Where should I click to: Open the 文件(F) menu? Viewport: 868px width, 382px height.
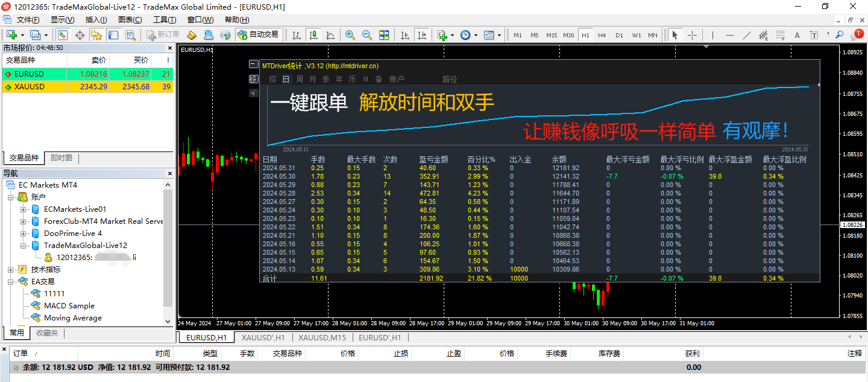click(x=28, y=20)
